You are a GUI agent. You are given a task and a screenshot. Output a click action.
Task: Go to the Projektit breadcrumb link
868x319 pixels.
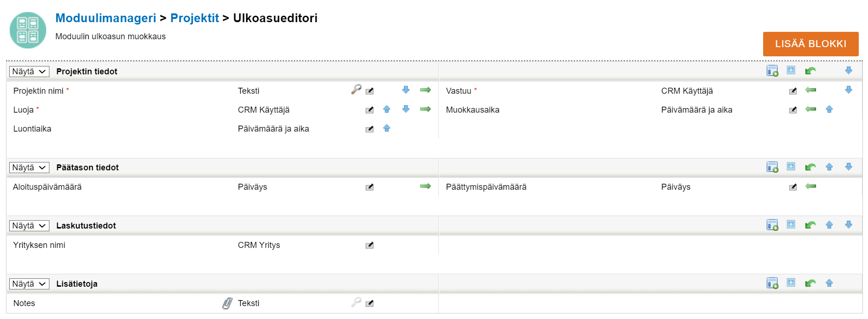[x=194, y=18]
